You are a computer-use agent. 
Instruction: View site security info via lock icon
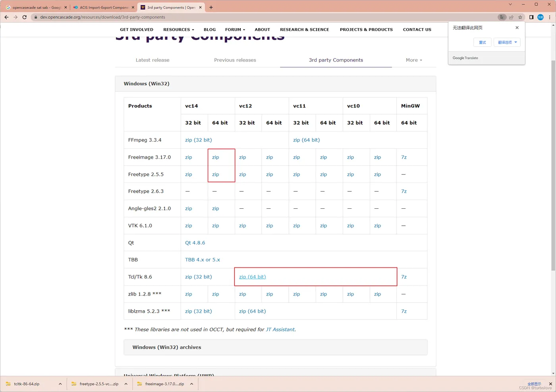click(36, 17)
